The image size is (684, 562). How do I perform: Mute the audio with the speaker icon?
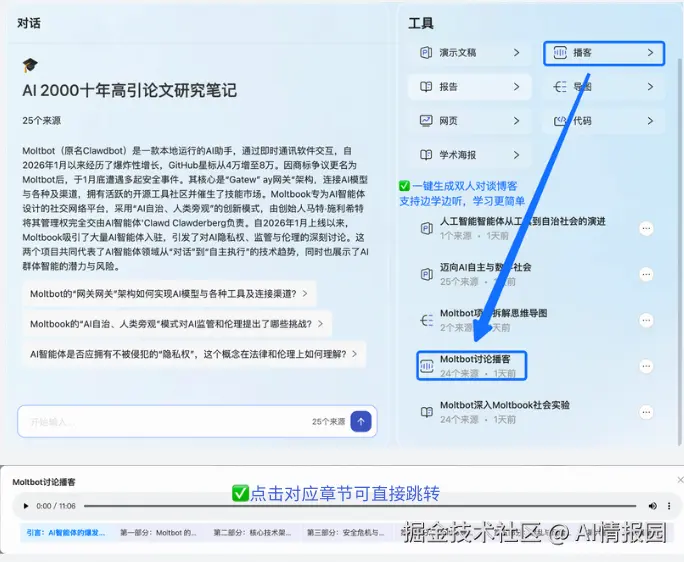click(x=653, y=506)
